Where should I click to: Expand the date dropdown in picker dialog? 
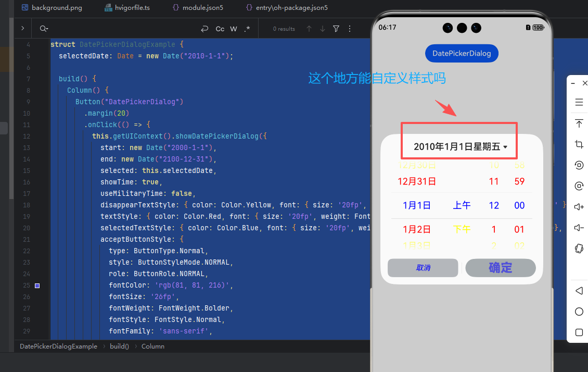point(505,147)
